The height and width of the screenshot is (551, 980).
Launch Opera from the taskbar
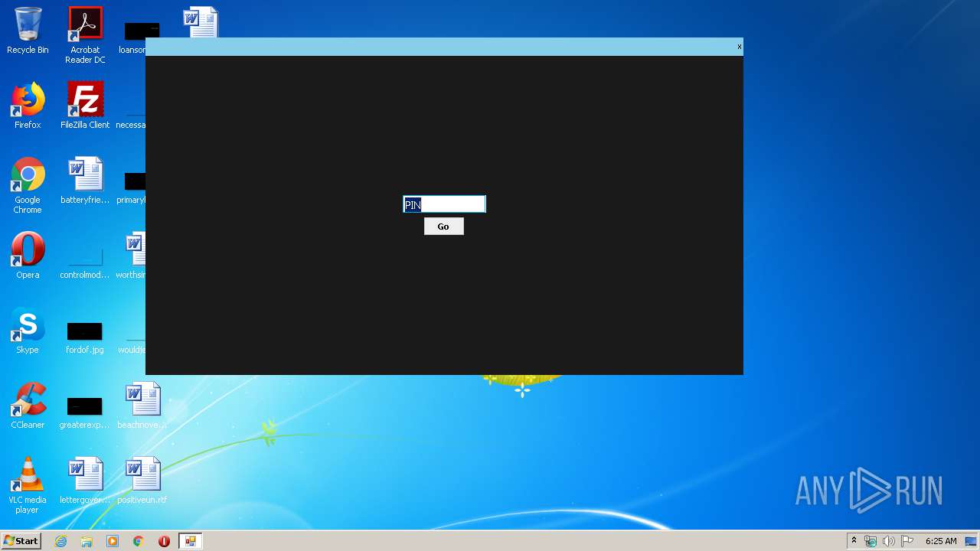(164, 541)
